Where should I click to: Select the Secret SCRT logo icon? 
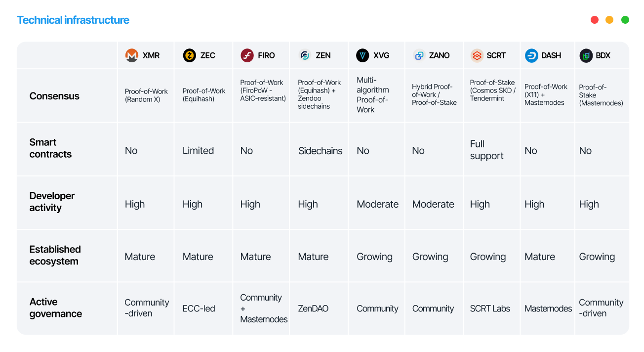[x=477, y=55]
